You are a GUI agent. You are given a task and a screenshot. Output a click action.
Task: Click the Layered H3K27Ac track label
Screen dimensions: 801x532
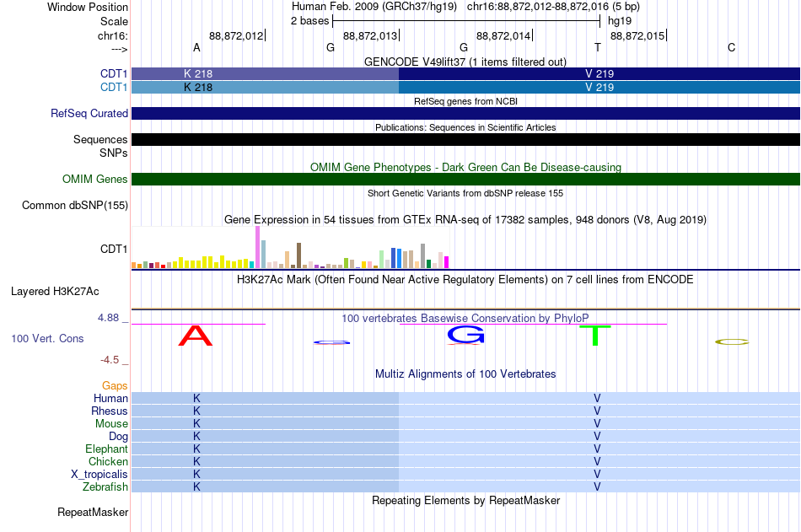pos(55,292)
